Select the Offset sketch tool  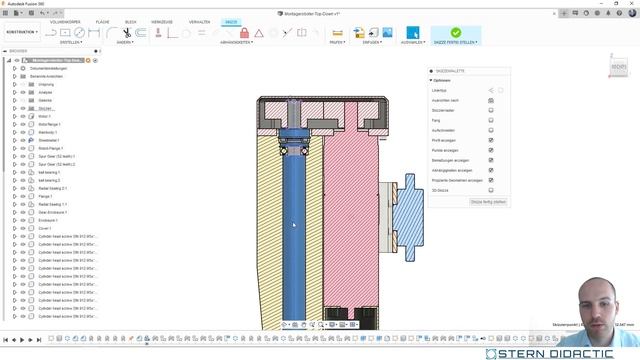pyautogui.click(x=141, y=33)
